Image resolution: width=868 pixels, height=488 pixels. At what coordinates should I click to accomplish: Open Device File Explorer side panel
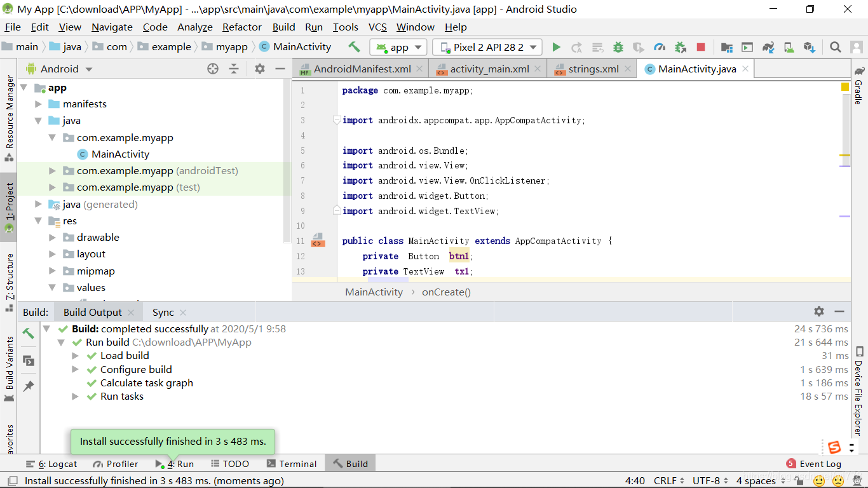pyautogui.click(x=859, y=391)
